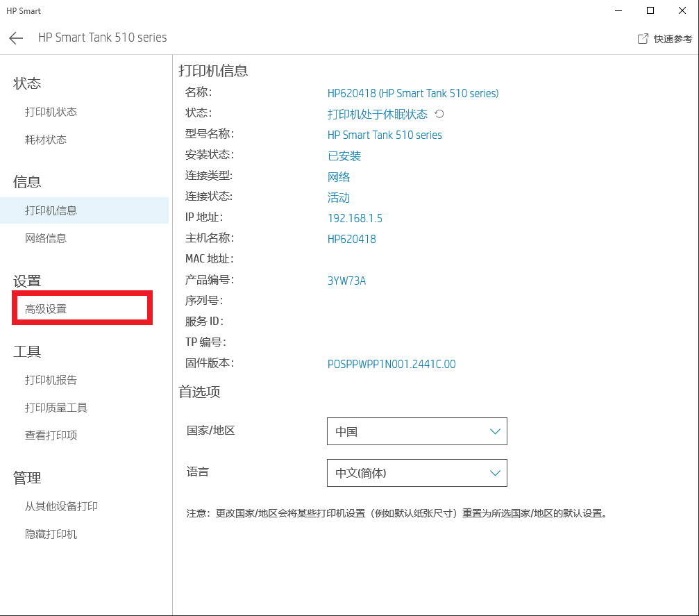The width and height of the screenshot is (699, 616).
Task: Click the refresh icon beside printer status
Action: pyautogui.click(x=439, y=114)
